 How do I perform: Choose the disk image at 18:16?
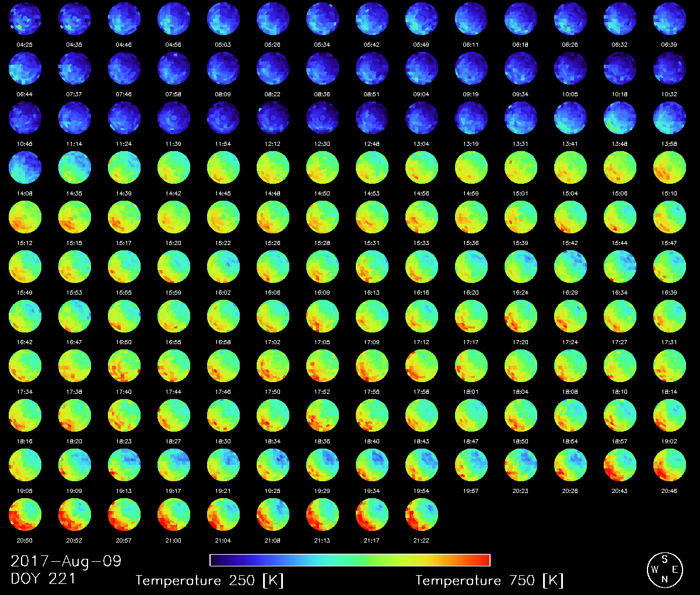click(25, 415)
